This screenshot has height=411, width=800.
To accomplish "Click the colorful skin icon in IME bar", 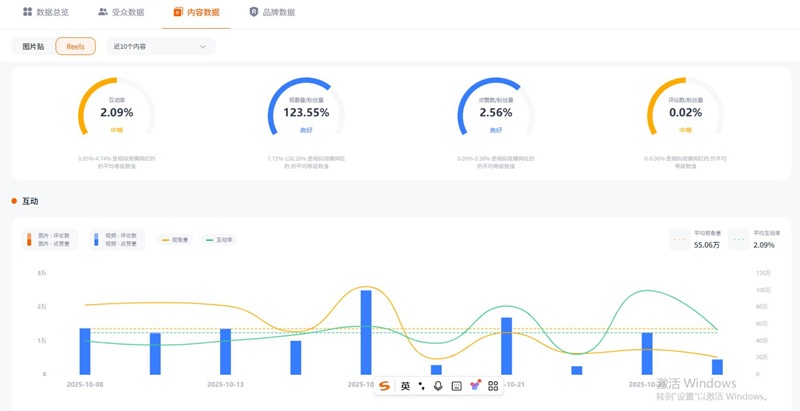I will tap(475, 386).
